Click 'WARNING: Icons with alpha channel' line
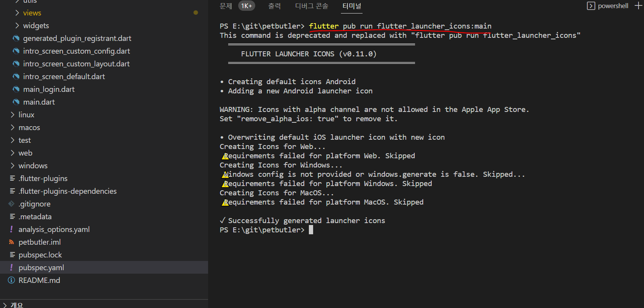Screen dimensions: 644x308 point(374,110)
